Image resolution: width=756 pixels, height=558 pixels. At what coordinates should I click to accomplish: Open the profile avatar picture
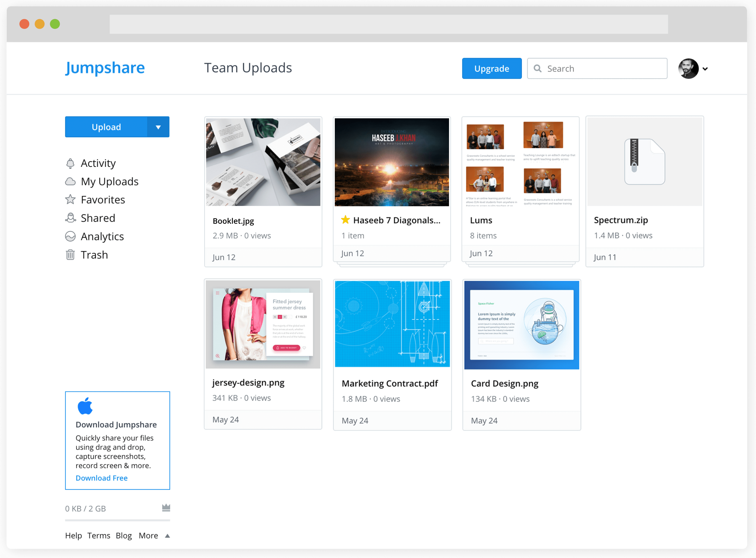coord(688,69)
